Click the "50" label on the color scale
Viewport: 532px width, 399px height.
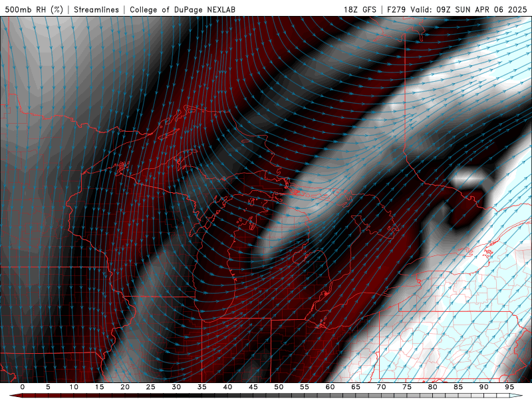coord(279,387)
